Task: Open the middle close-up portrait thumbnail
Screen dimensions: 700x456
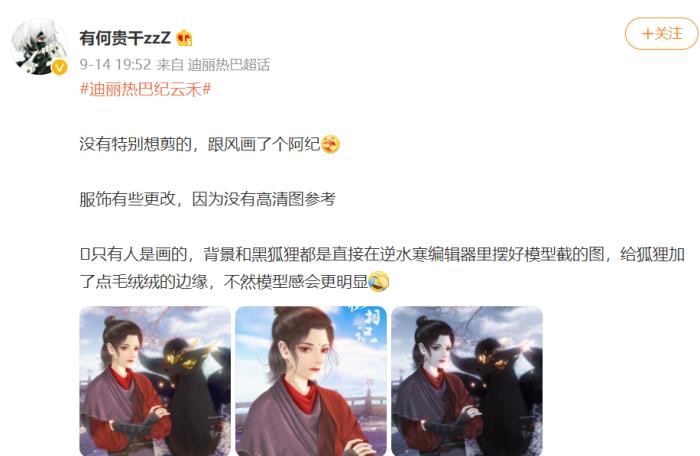Action: (311, 381)
